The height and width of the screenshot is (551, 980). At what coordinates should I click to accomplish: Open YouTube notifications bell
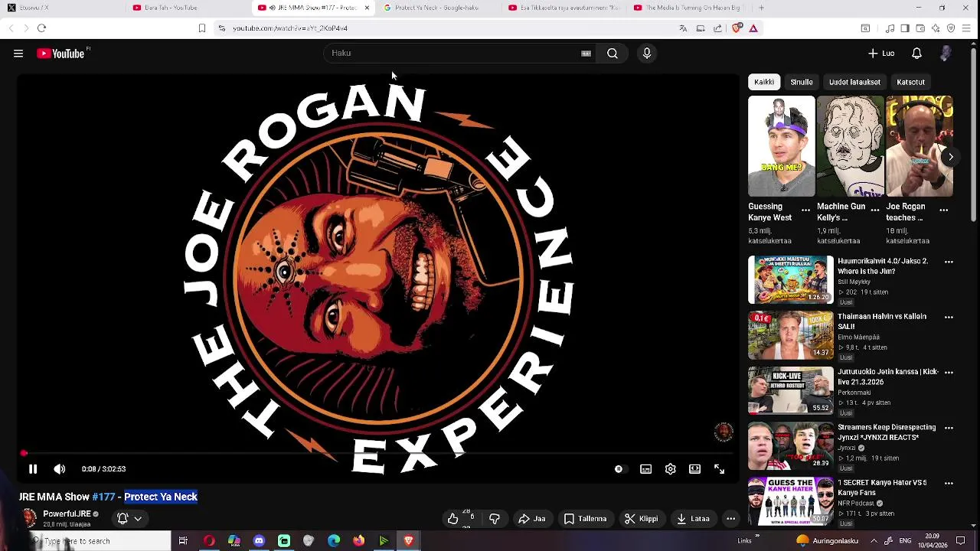tap(916, 54)
